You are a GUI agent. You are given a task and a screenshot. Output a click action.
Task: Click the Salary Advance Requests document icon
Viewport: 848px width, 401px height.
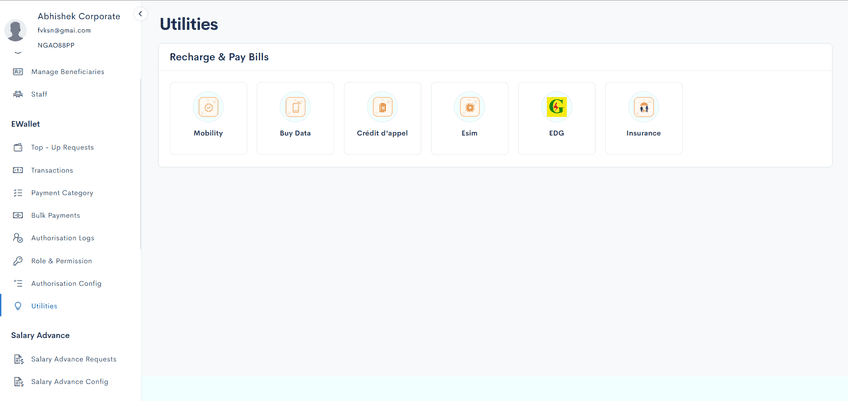pyautogui.click(x=18, y=359)
